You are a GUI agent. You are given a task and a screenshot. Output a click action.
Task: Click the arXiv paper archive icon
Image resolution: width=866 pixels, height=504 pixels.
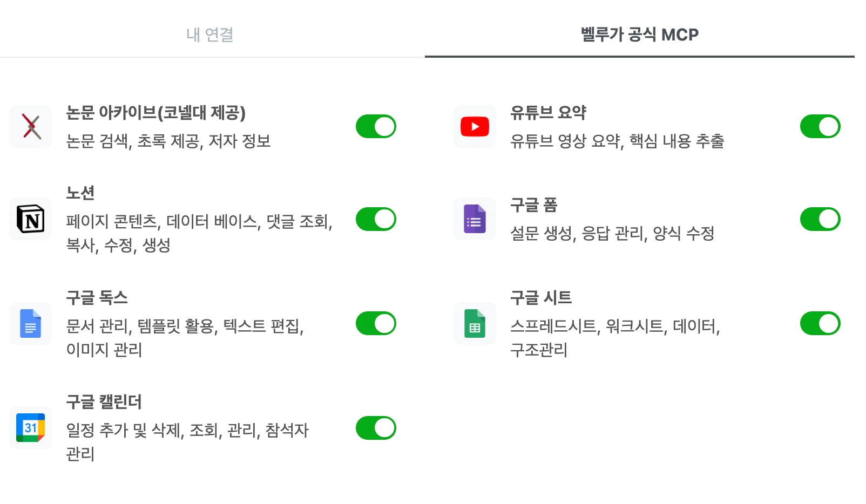pos(31,127)
